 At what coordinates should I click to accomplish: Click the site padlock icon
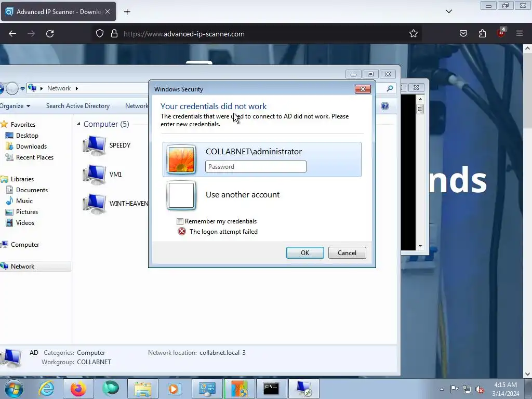[x=114, y=33]
